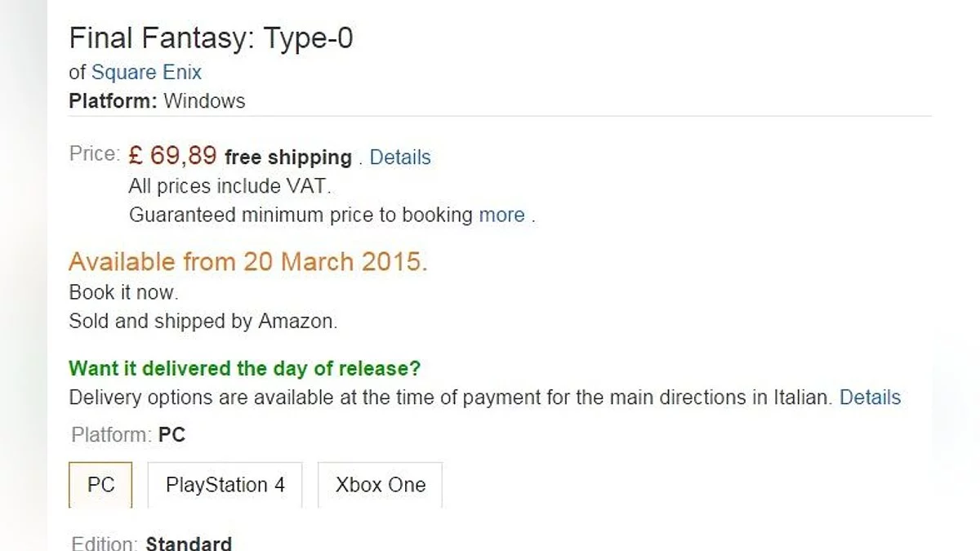Click Details link after delivery options text
980x551 pixels.
coord(870,398)
